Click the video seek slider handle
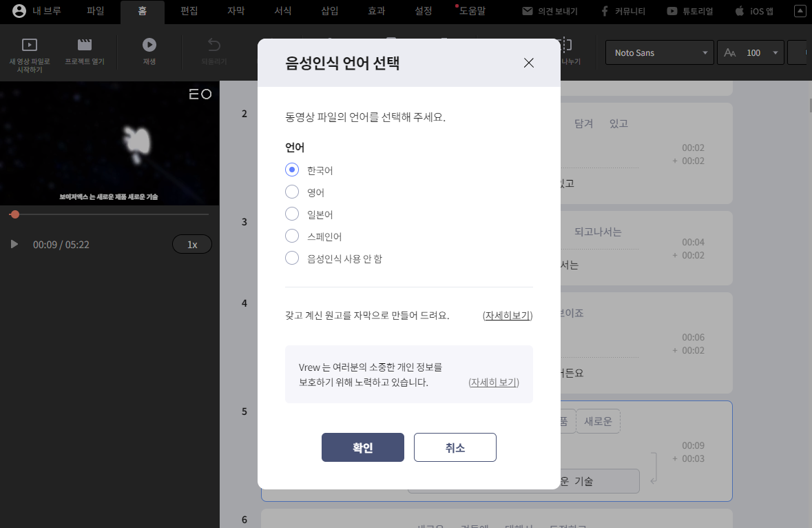Viewport: 812px width, 528px height. 14,214
